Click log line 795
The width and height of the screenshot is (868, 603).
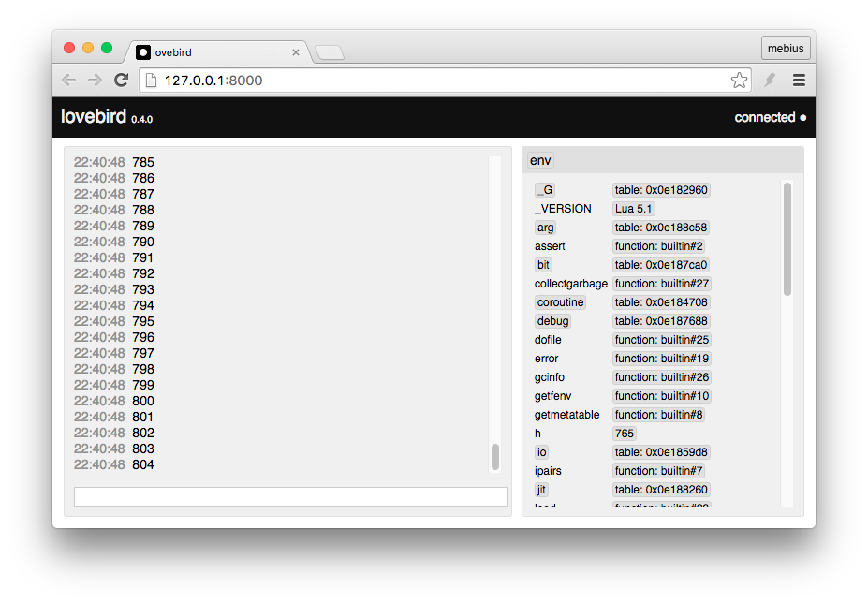point(114,322)
